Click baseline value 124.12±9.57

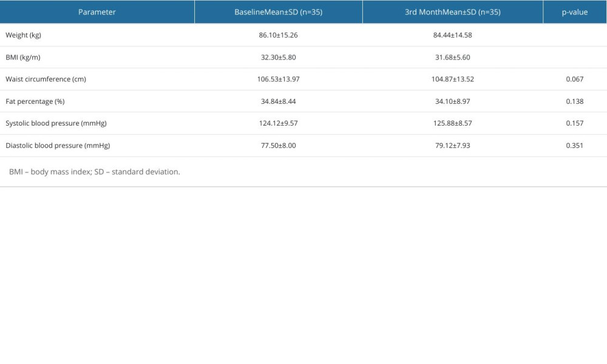[279, 123]
